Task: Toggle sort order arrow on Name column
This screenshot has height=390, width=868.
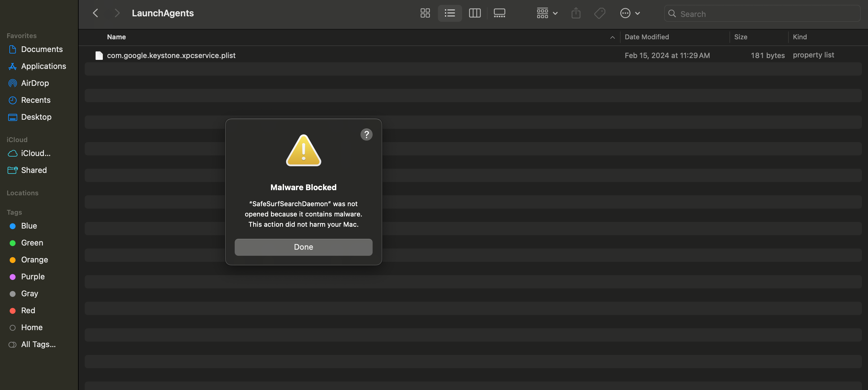Action: (612, 37)
